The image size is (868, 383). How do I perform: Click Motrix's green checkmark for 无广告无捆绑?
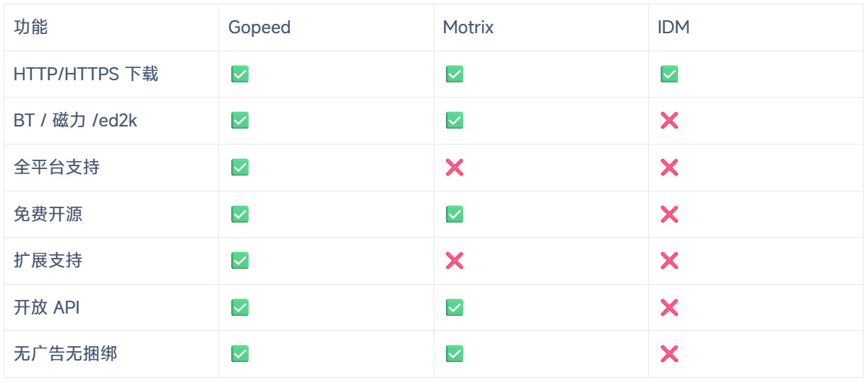click(x=455, y=354)
